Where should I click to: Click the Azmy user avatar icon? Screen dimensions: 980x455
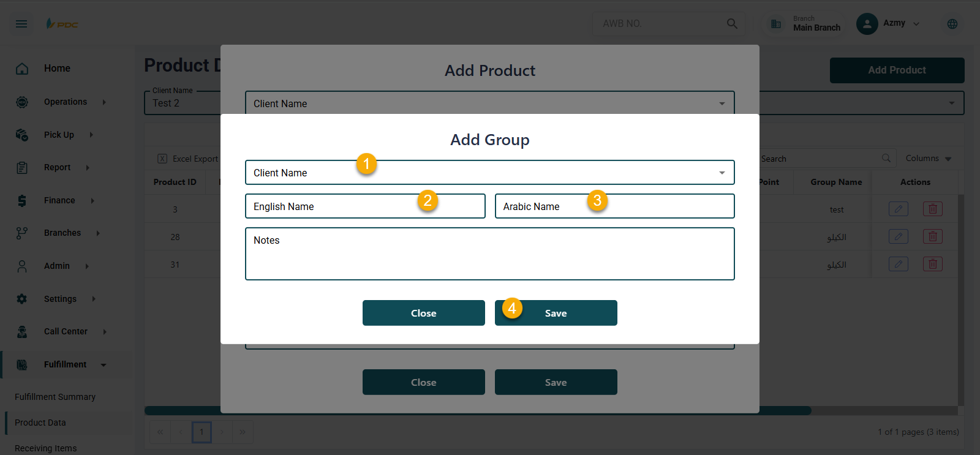coord(867,24)
